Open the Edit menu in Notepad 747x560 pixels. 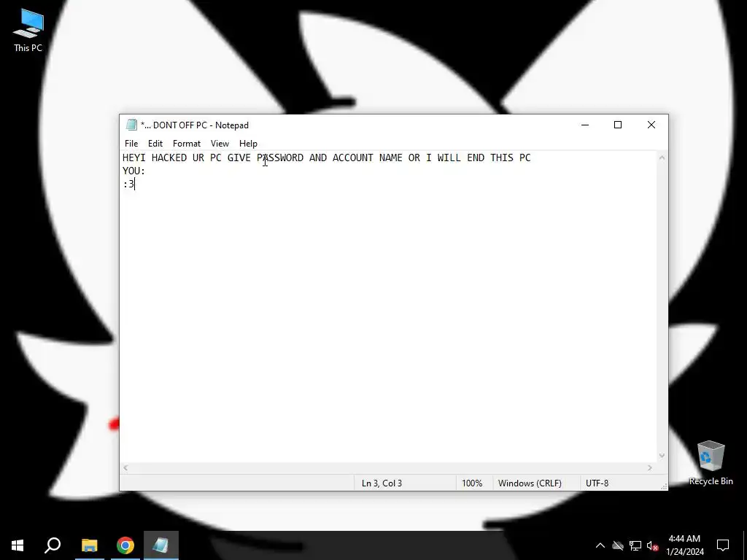pyautogui.click(x=155, y=144)
